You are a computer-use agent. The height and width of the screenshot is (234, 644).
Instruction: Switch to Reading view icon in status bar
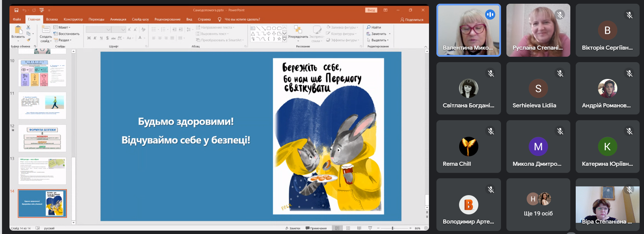point(359,228)
